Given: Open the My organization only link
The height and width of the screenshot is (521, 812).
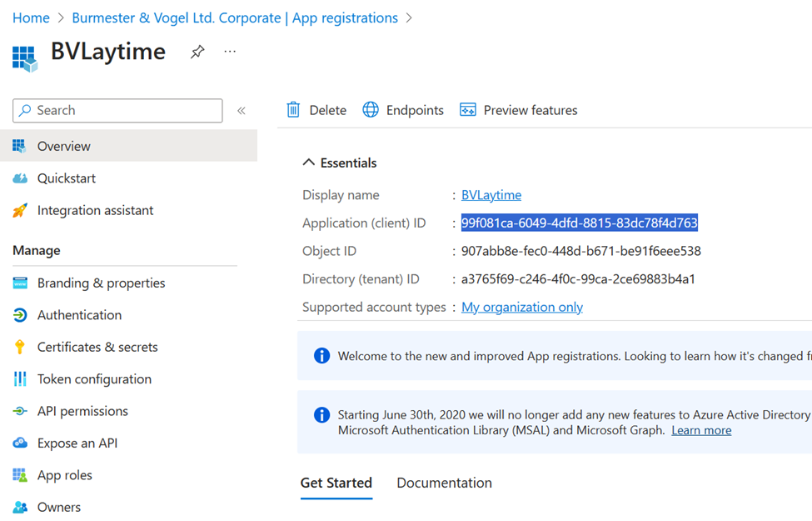Looking at the screenshot, I should [522, 307].
